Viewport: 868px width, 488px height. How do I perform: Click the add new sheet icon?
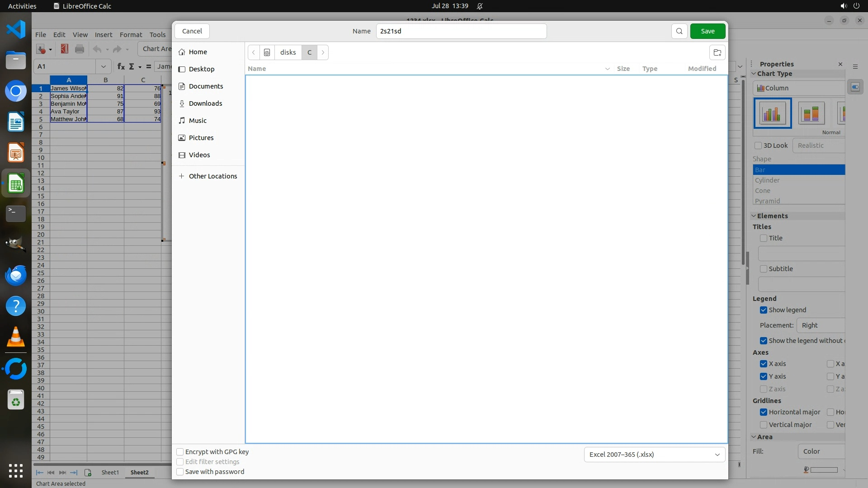click(x=88, y=472)
